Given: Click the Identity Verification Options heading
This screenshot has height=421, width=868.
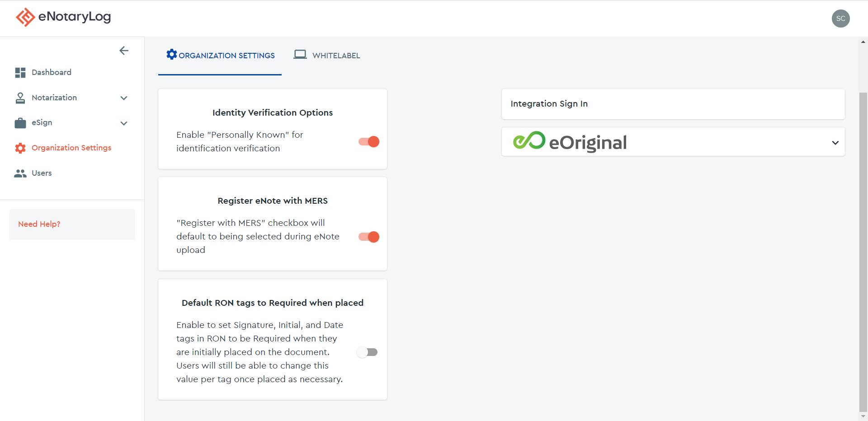Looking at the screenshot, I should tap(273, 112).
